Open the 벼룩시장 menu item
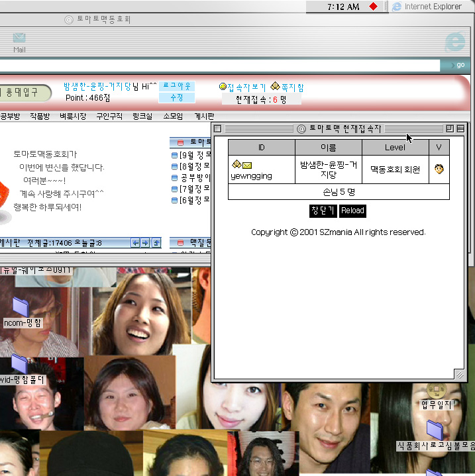 [x=73, y=116]
